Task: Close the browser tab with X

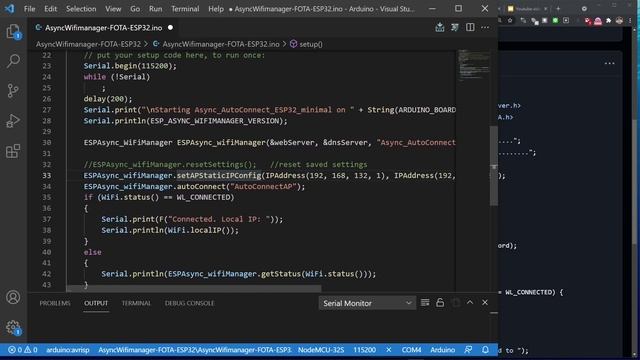Action: [545, 9]
